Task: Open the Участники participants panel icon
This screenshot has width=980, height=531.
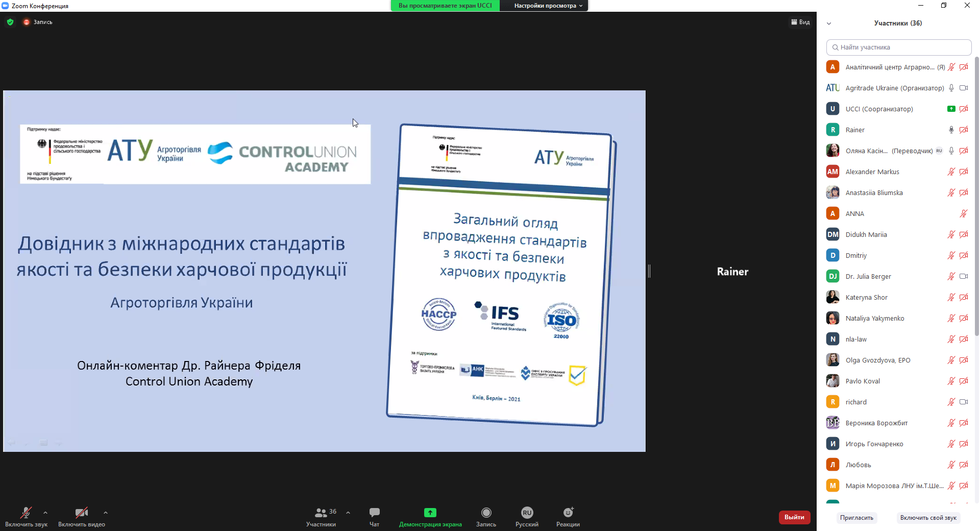Action: (321, 512)
